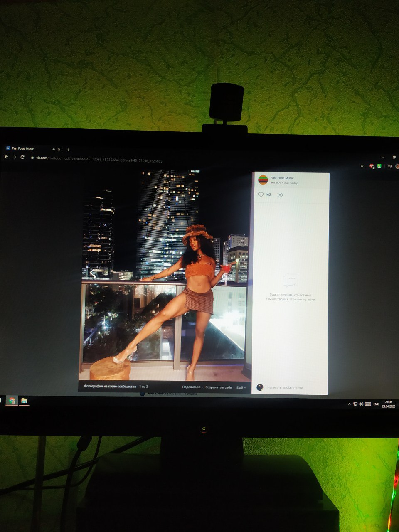Expand the "Ещё" dropdown
399x532 pixels.
[x=241, y=387]
